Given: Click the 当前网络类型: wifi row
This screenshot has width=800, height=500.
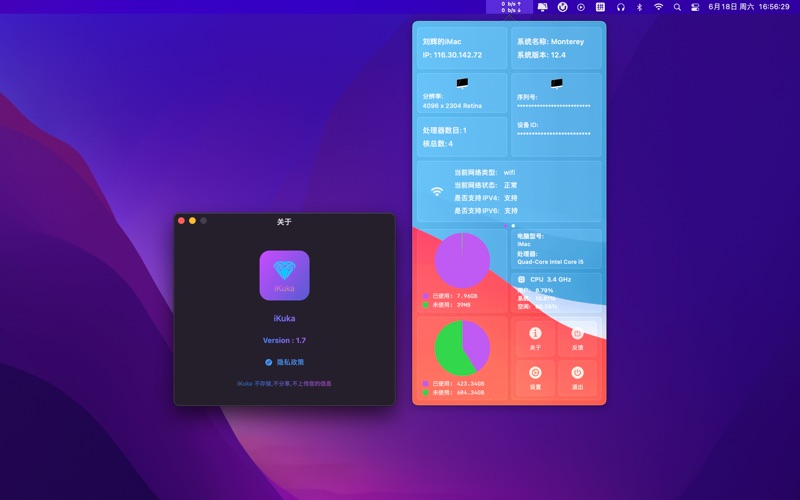Looking at the screenshot, I should pyautogui.click(x=485, y=172).
